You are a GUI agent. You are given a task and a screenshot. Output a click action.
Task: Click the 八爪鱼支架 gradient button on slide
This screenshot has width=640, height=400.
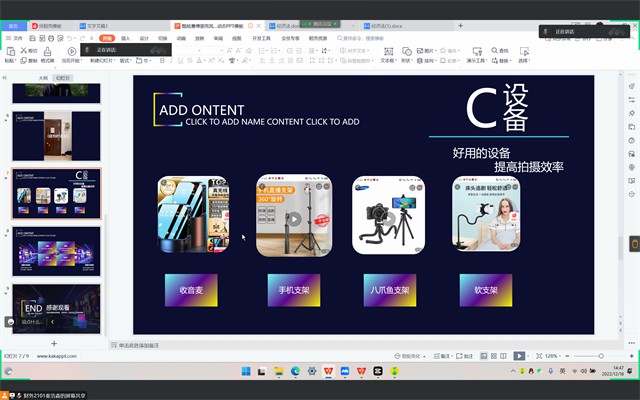390,290
